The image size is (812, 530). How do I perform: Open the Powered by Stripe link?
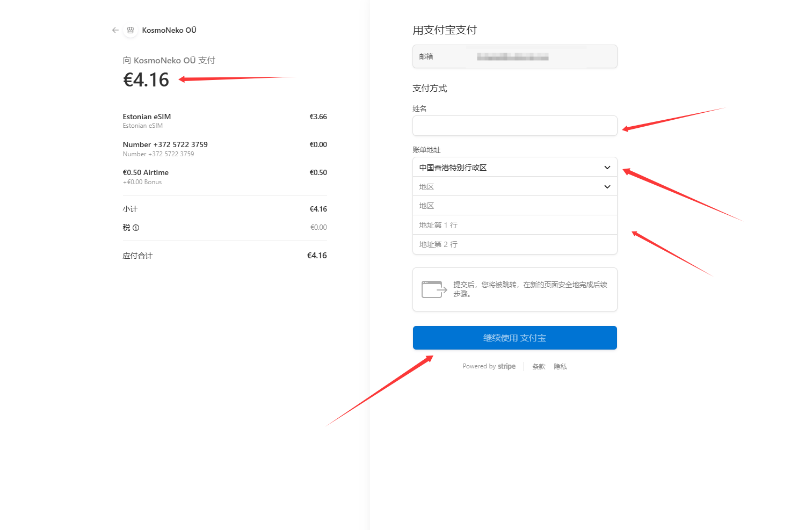[x=489, y=366]
